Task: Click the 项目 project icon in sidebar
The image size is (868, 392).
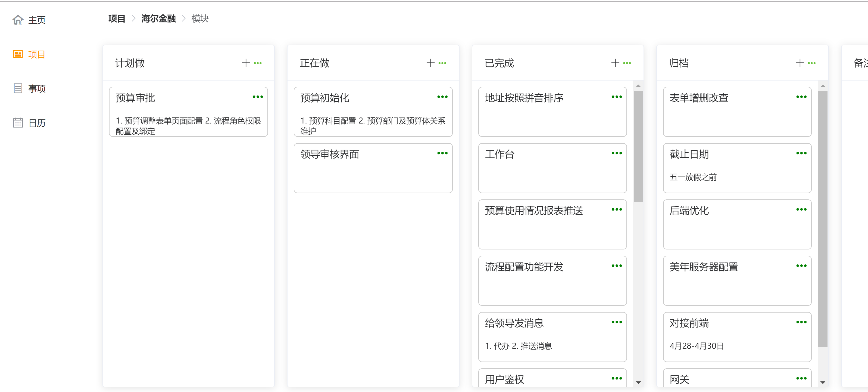Action: (18, 54)
